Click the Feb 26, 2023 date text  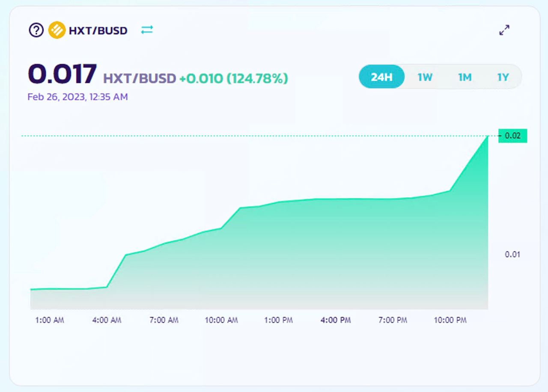click(77, 97)
